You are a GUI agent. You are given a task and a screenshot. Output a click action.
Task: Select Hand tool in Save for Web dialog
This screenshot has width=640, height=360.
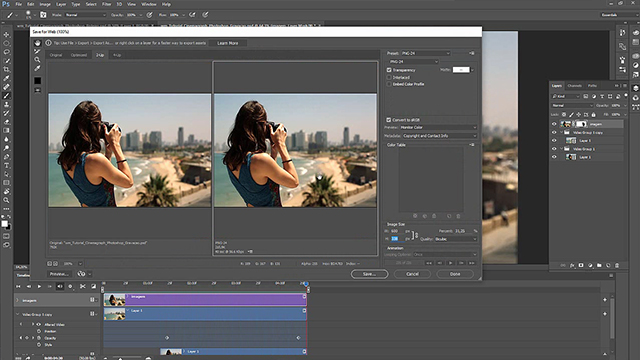click(38, 43)
